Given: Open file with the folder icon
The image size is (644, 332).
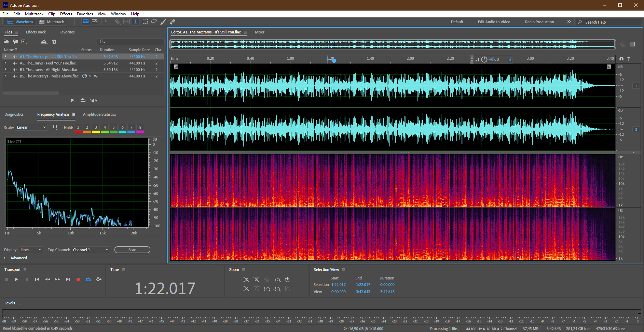Looking at the screenshot, I should click(6, 42).
